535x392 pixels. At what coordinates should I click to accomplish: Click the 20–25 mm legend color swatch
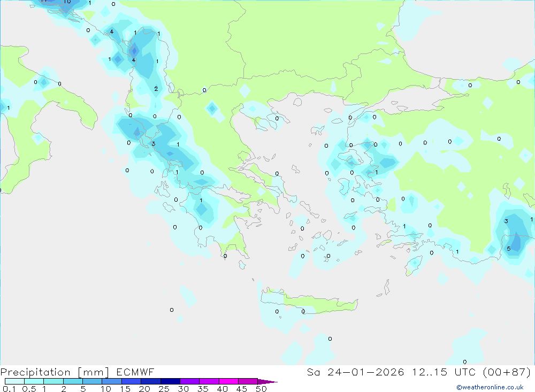click(150, 381)
